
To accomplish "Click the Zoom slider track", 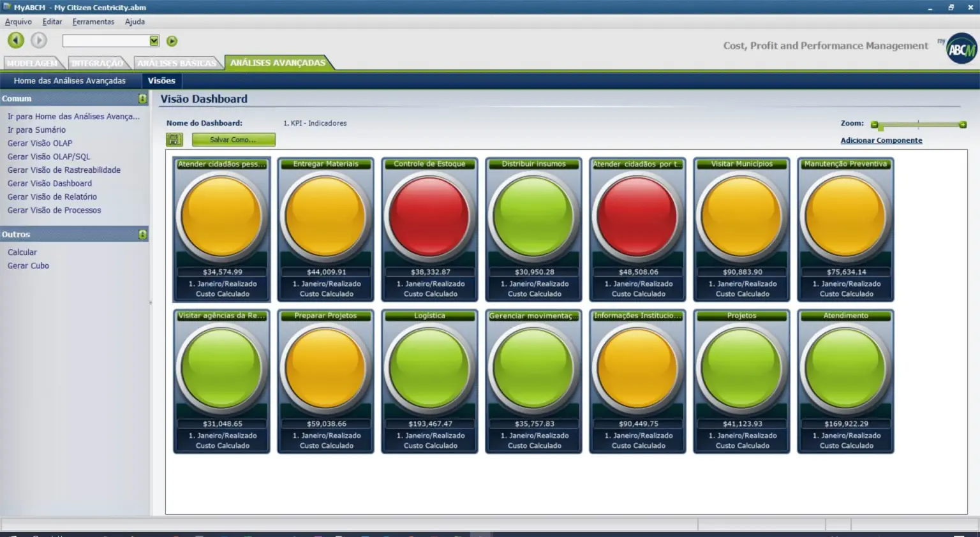I will pos(919,125).
